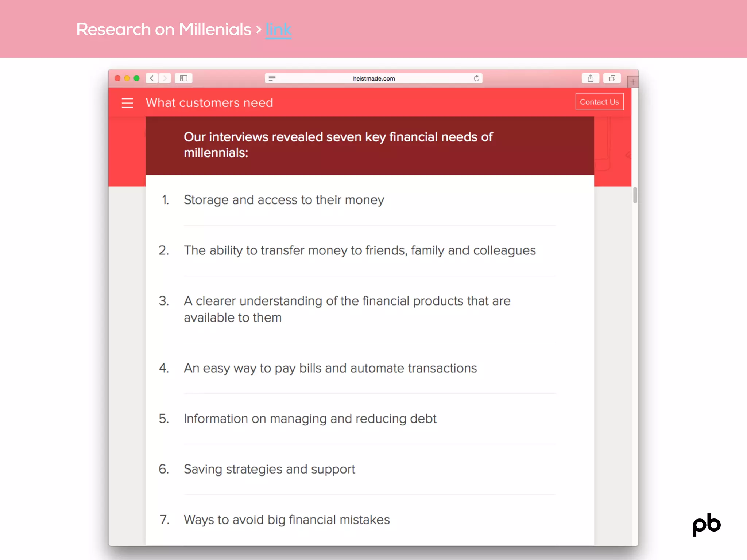Click the pb logo in the corner
This screenshot has width=747, height=560.
(707, 524)
